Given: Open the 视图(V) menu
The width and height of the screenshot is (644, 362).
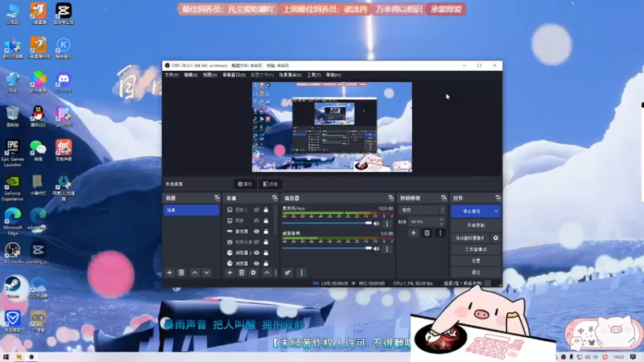Looking at the screenshot, I should 210,75.
